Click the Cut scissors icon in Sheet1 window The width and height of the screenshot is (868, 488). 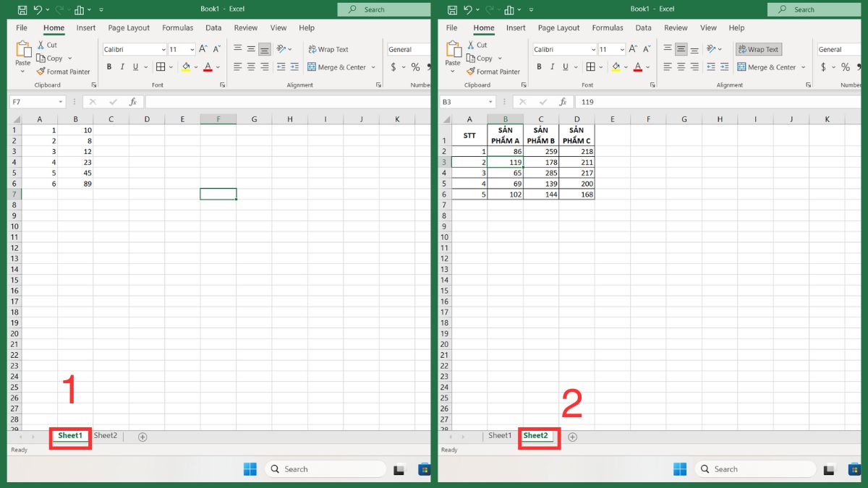coord(41,45)
